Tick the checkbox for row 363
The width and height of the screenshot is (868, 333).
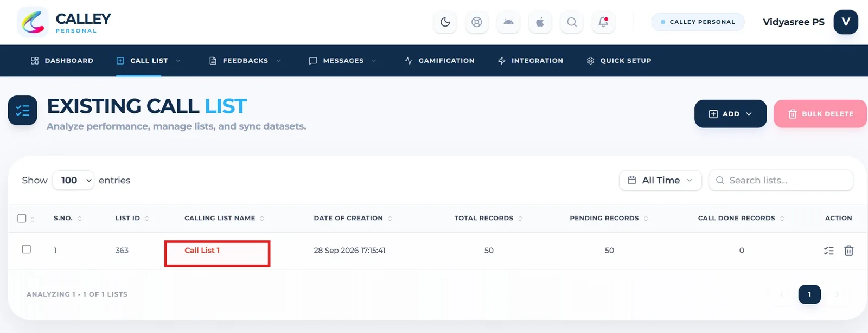[27, 249]
